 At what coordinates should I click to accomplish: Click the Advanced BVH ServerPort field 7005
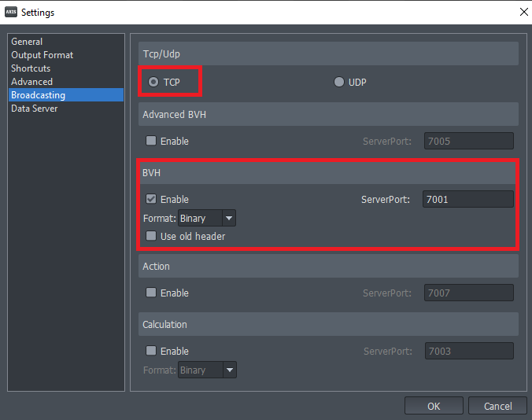point(468,141)
